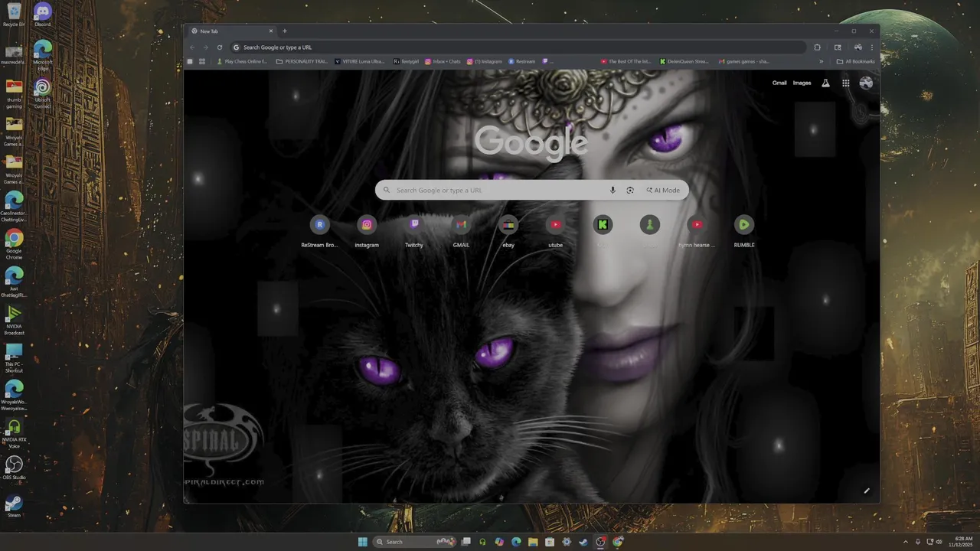Screen dimensions: 980x551
Task: Open taskbar clock and date
Action: coord(960,542)
